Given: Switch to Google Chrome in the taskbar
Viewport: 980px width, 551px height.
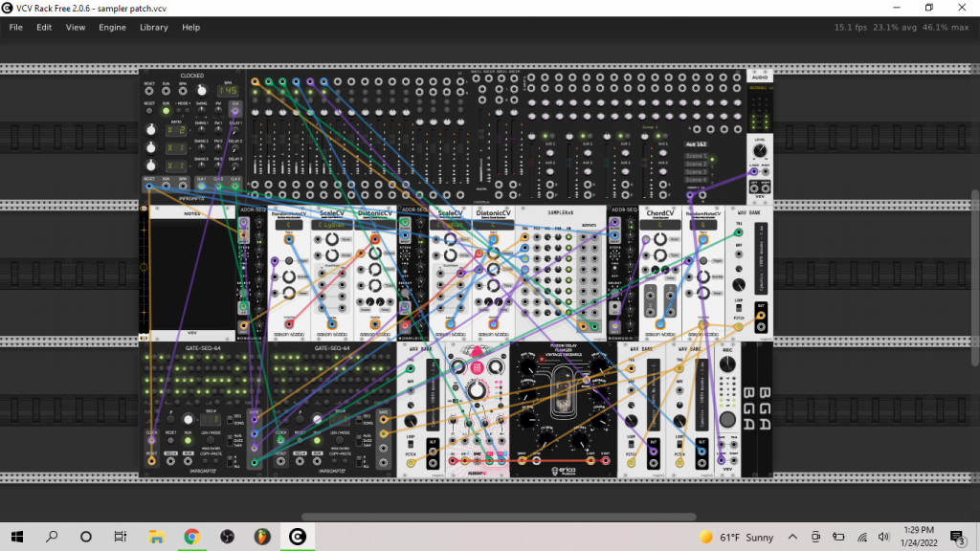Looking at the screenshot, I should (x=191, y=537).
